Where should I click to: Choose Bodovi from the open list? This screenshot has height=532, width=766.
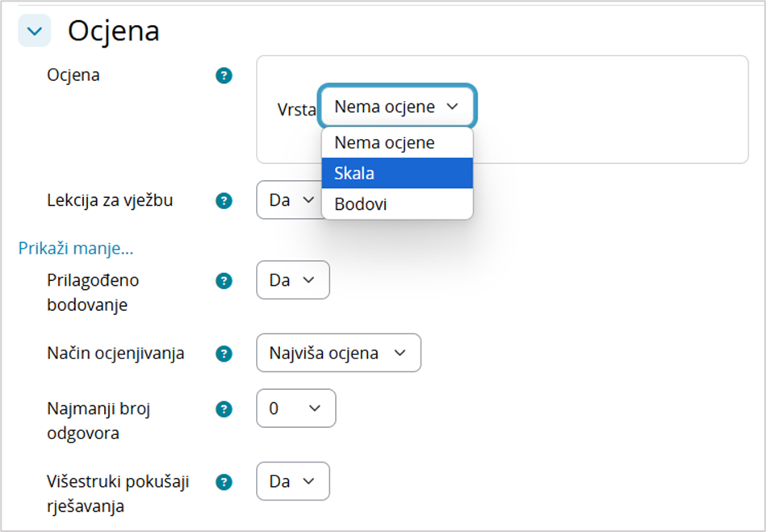tap(396, 203)
